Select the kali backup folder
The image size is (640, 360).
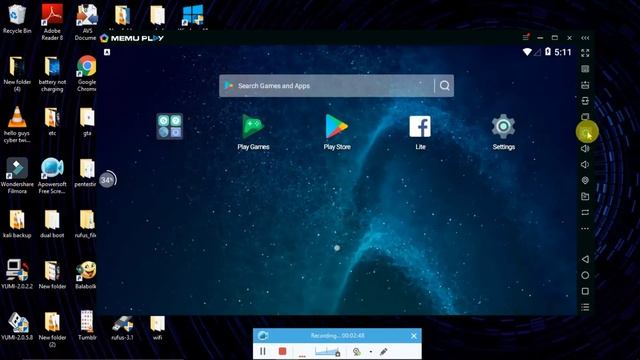[17, 224]
